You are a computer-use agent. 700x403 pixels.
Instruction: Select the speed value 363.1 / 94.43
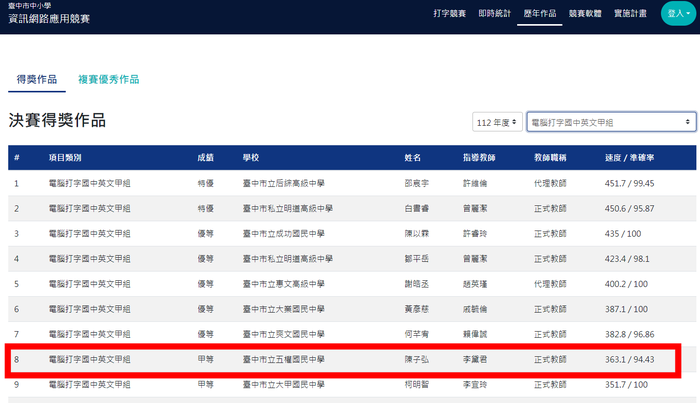click(629, 359)
